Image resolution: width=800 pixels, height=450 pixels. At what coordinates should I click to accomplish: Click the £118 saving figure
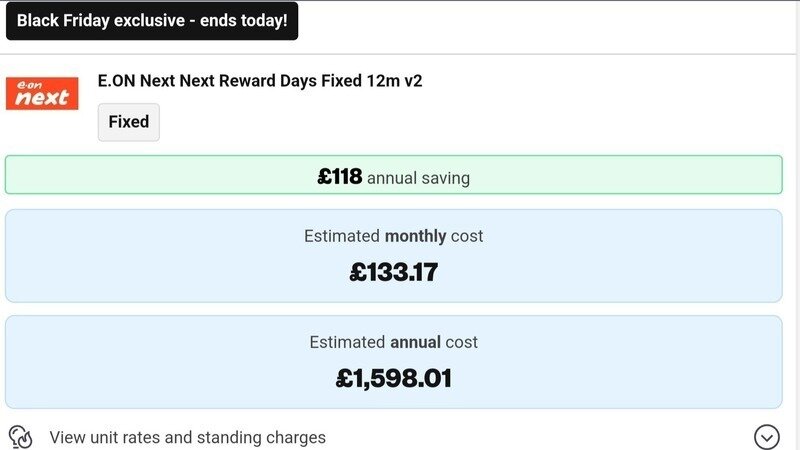[x=339, y=177]
